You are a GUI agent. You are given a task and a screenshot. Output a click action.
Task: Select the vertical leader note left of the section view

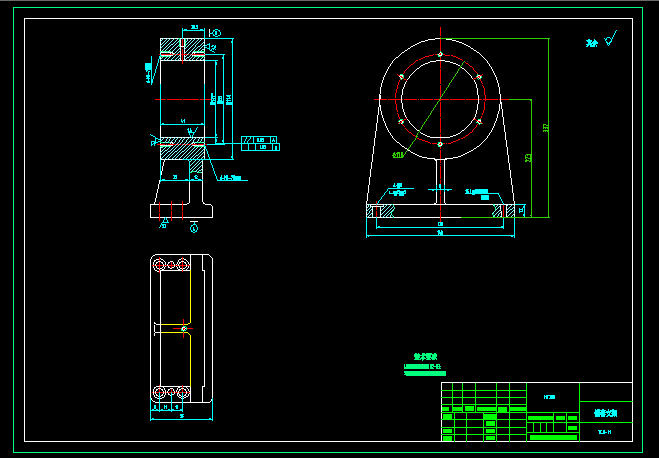click(x=148, y=73)
